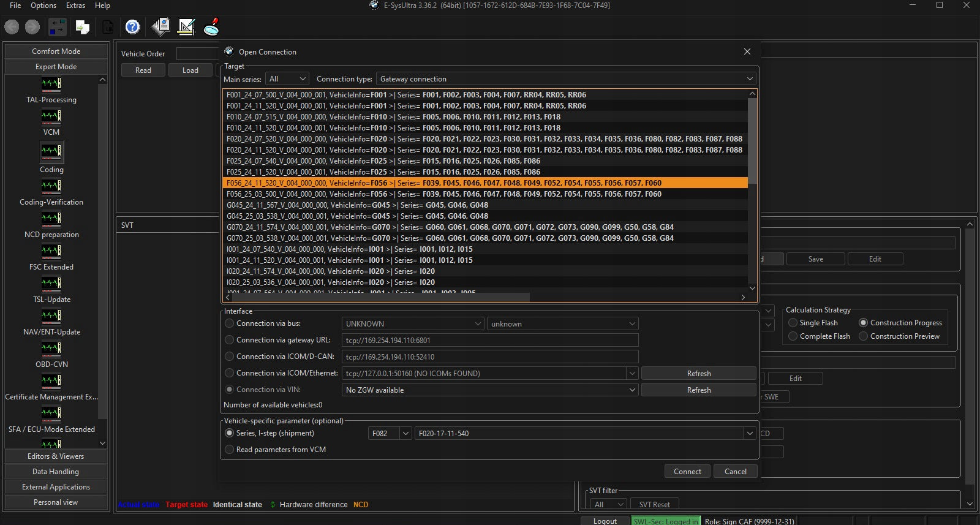This screenshot has height=525, width=980.
Task: Open the NAV/ENT-Update module icon
Action: pos(51,315)
